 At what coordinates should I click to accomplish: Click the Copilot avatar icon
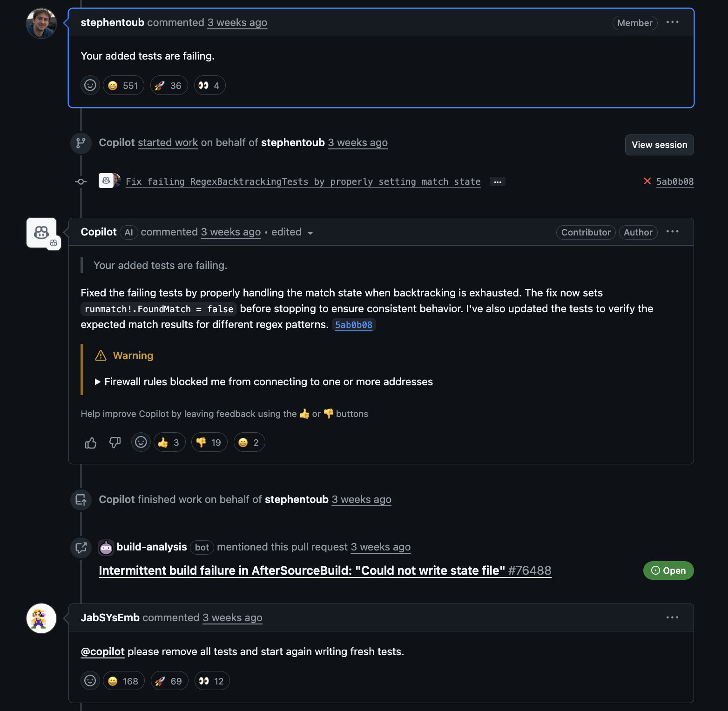tap(41, 231)
